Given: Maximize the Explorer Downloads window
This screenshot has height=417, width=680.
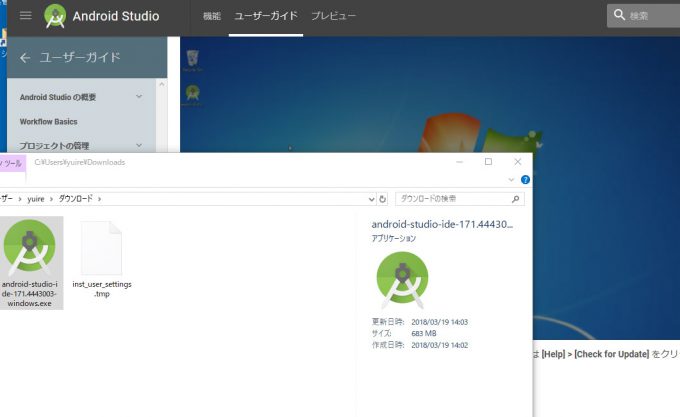Looking at the screenshot, I should pyautogui.click(x=488, y=162).
